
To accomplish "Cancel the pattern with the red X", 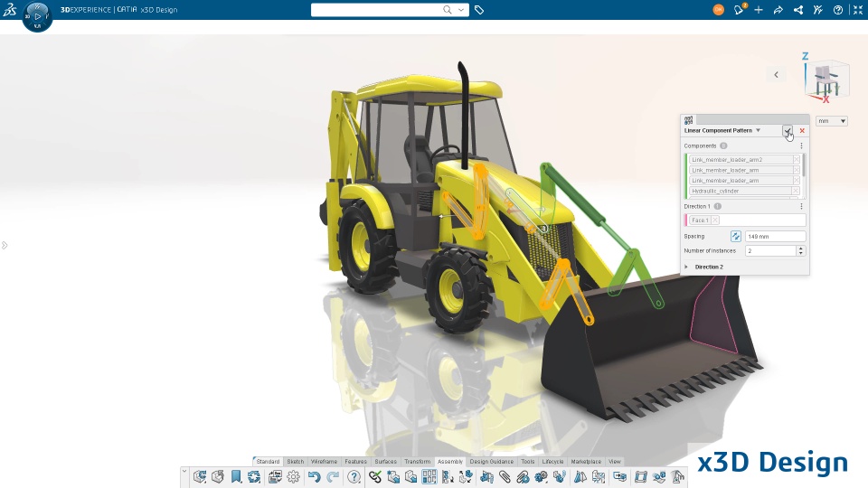I will (x=802, y=130).
